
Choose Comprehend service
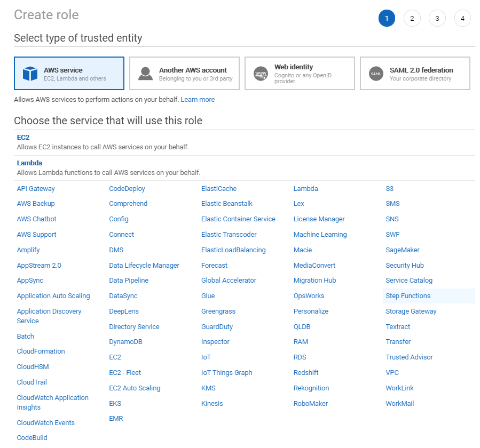click(128, 204)
